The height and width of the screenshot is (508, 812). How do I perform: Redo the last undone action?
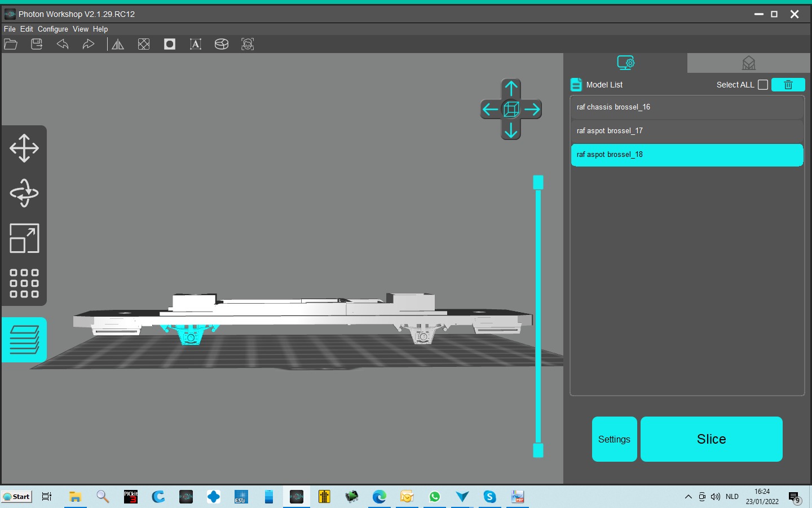coord(89,44)
